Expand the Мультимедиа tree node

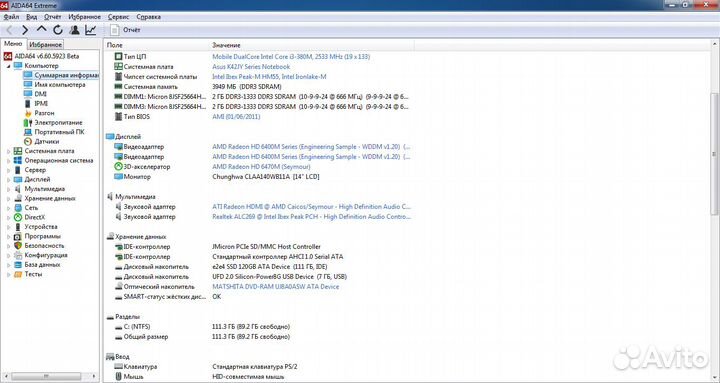click(x=8, y=189)
